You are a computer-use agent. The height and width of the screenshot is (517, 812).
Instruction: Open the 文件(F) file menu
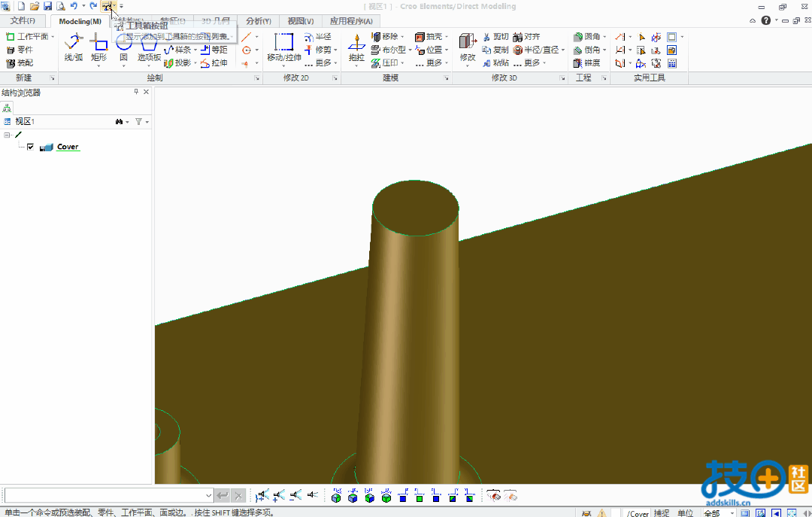[x=23, y=21]
